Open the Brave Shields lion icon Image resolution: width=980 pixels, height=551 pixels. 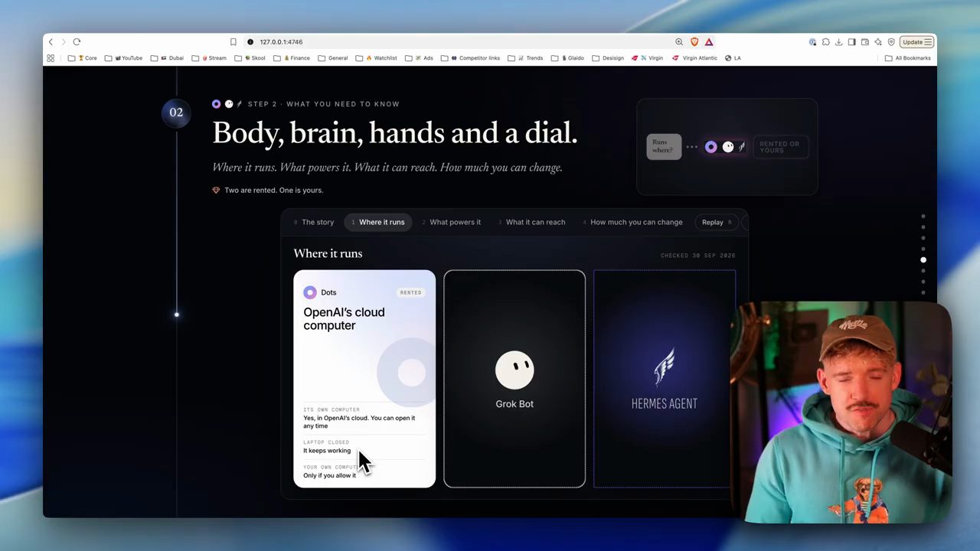tap(694, 42)
